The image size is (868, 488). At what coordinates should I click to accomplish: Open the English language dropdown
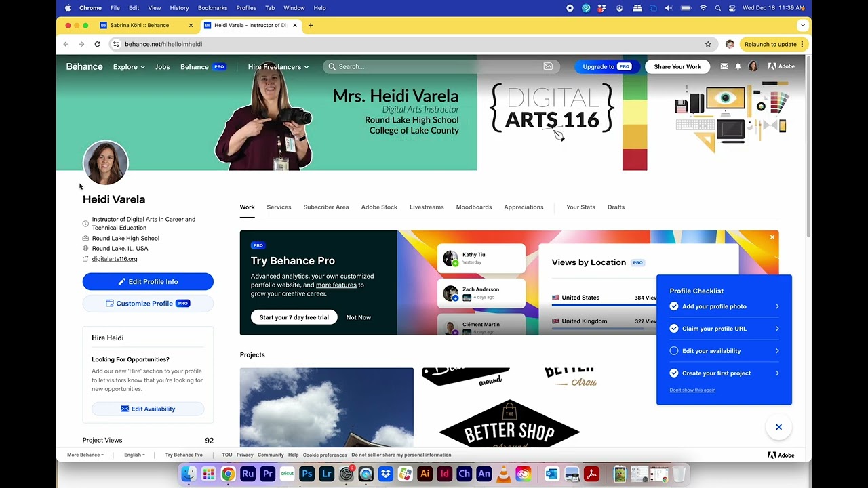coord(134,455)
